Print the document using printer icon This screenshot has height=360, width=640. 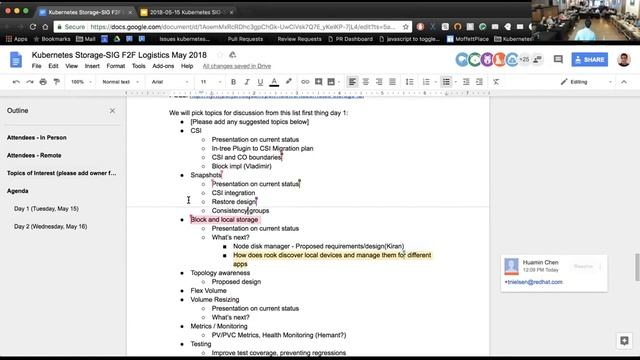click(43, 82)
